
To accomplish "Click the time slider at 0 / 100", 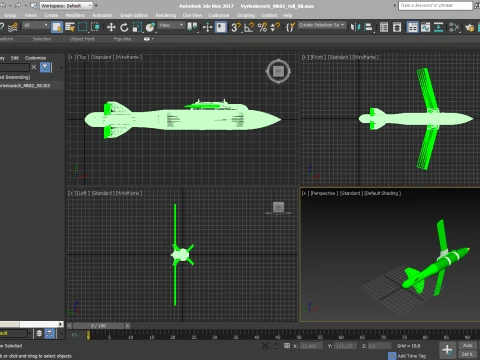I will point(99,326).
